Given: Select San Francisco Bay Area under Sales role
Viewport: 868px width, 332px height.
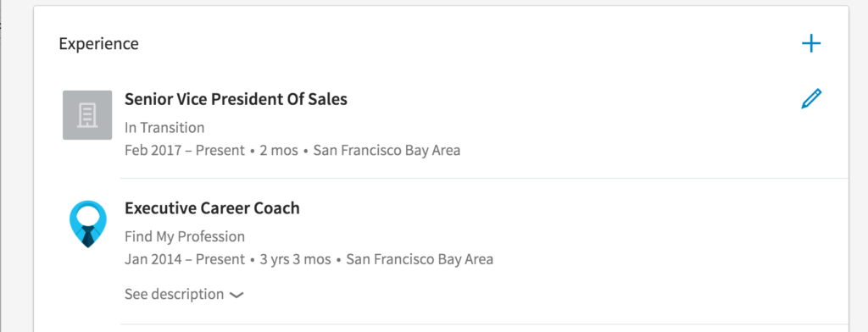Looking at the screenshot, I should coord(387,151).
